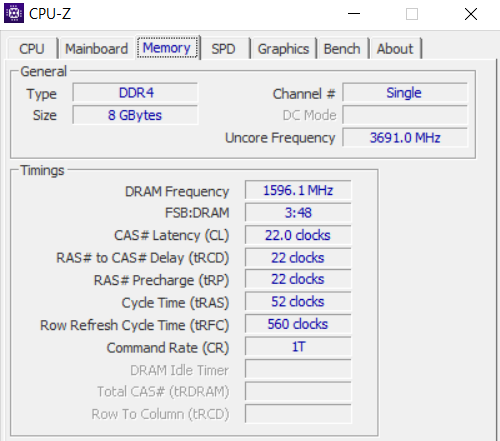Click the 52 clocks tRAS value
The image size is (500, 441).
click(298, 301)
